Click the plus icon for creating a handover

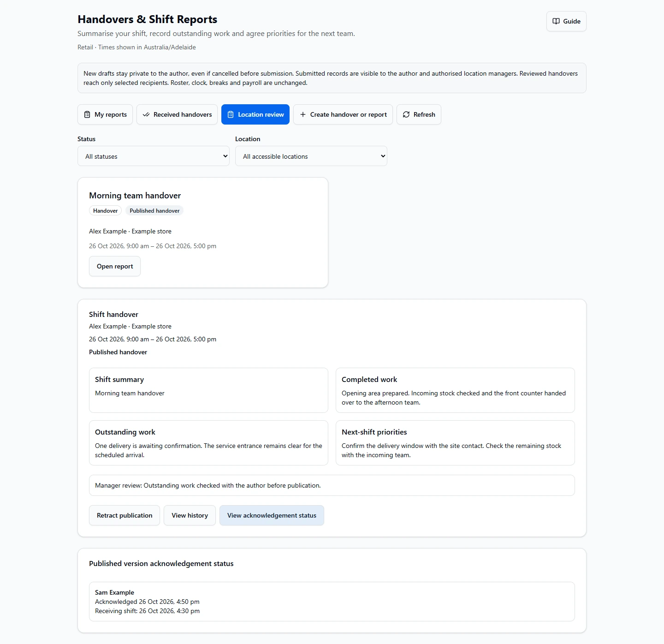(x=303, y=114)
